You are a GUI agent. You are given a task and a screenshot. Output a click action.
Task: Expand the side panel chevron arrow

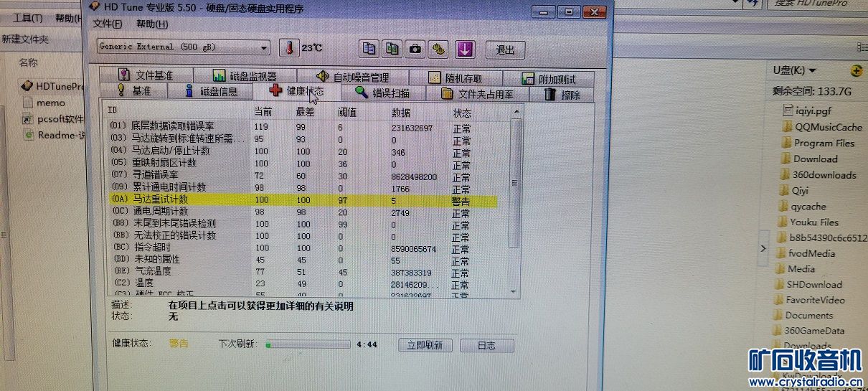763,248
